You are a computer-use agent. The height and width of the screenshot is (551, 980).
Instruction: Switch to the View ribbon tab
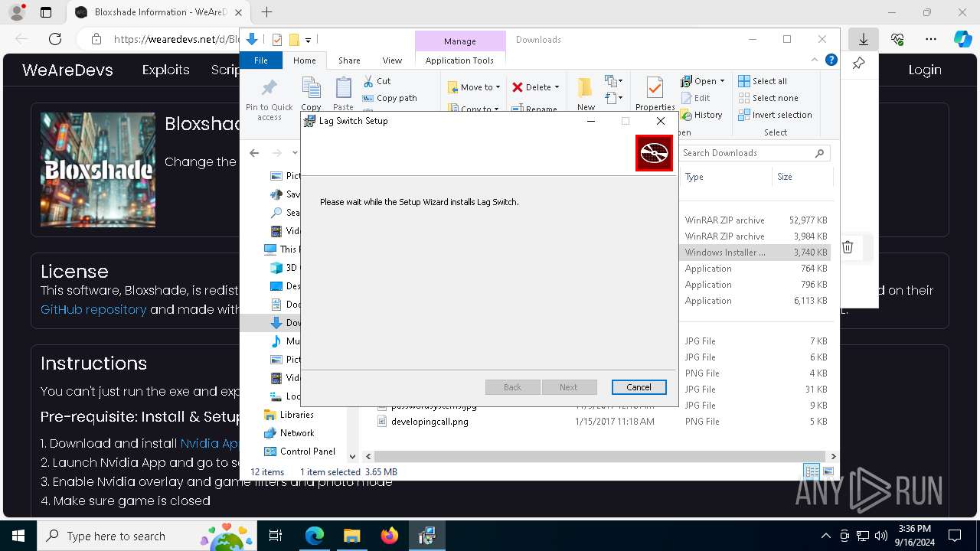tap(392, 60)
